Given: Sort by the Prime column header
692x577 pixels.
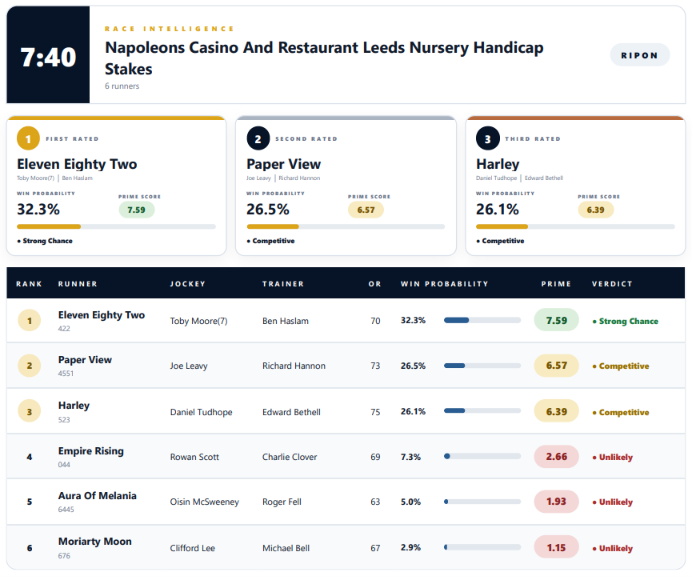Looking at the screenshot, I should (556, 284).
